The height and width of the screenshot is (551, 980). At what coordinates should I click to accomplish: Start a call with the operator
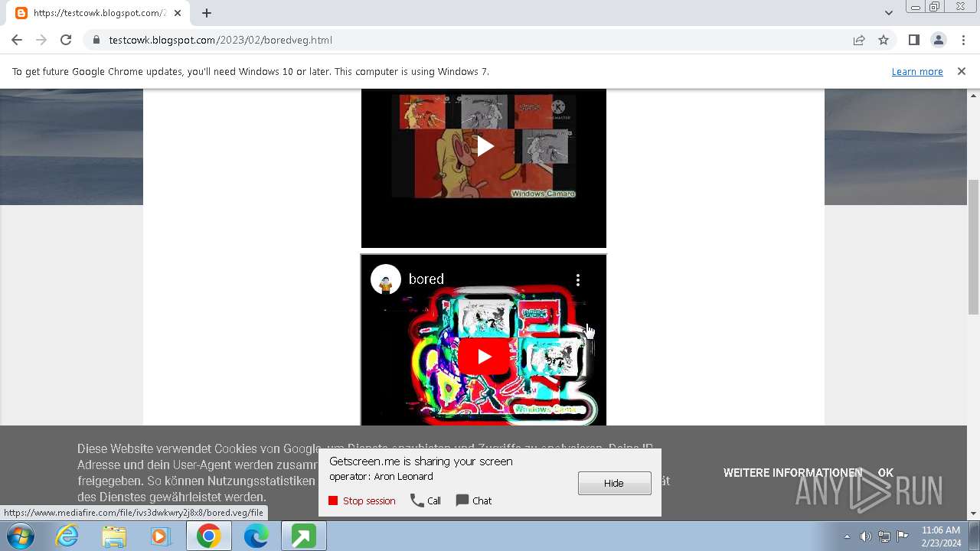point(426,500)
